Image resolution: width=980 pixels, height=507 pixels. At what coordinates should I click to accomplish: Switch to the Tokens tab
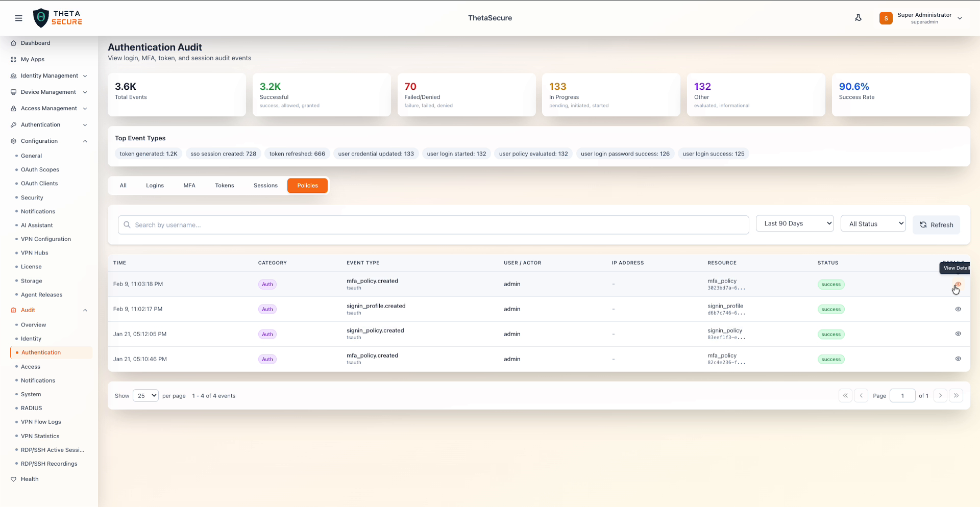point(225,185)
